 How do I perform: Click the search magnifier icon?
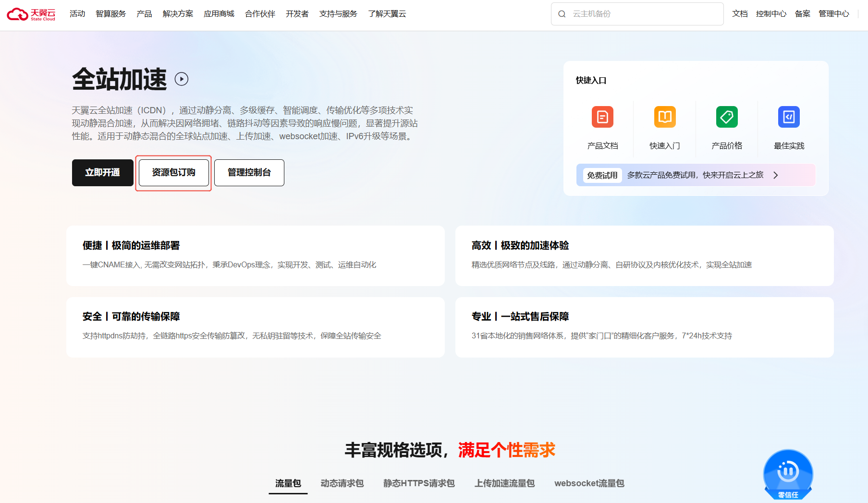click(562, 14)
